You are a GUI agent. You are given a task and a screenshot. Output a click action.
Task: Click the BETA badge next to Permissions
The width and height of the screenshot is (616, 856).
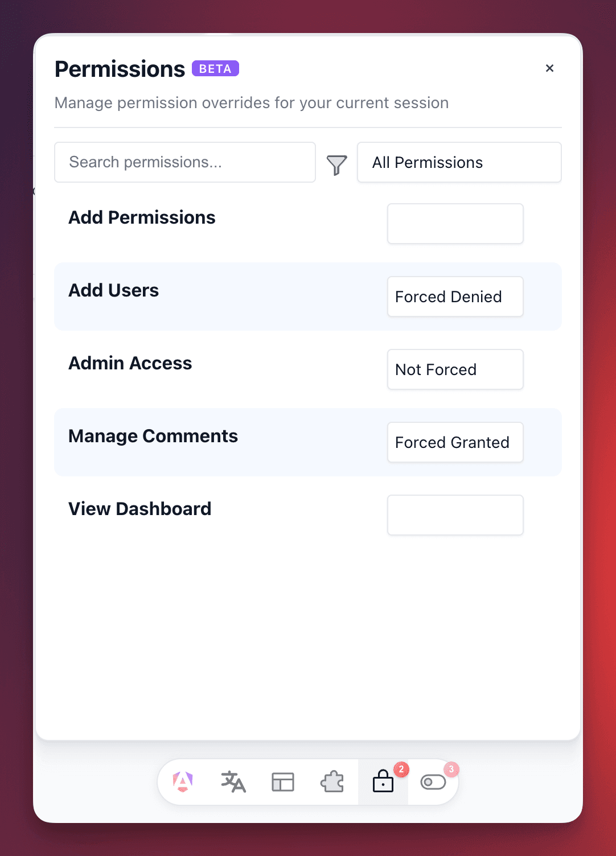[x=215, y=68]
